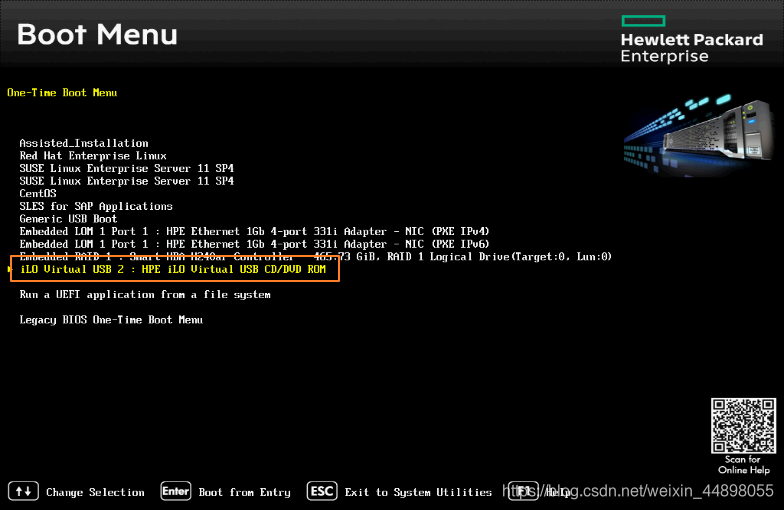Click the ESC key icon

click(322, 491)
